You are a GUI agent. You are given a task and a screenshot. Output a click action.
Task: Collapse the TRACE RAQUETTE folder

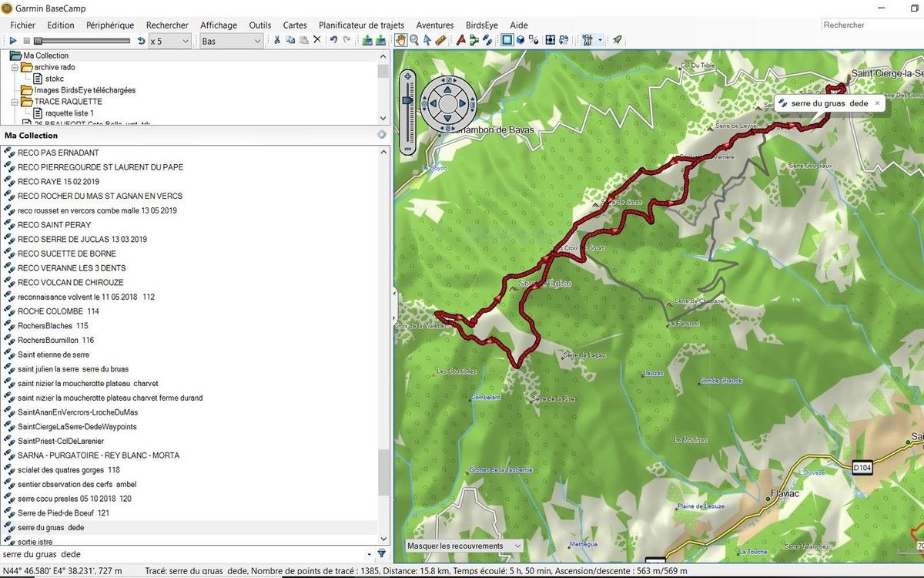[15, 102]
